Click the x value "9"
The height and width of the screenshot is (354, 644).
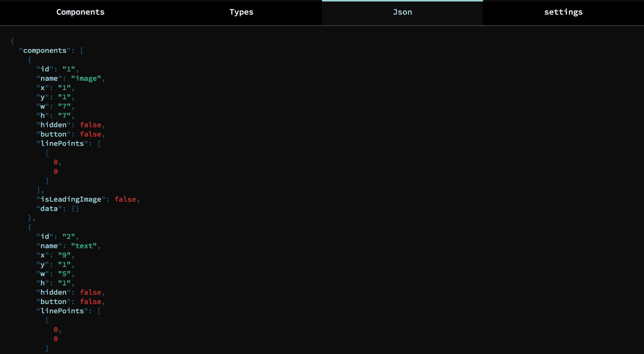(x=64, y=255)
